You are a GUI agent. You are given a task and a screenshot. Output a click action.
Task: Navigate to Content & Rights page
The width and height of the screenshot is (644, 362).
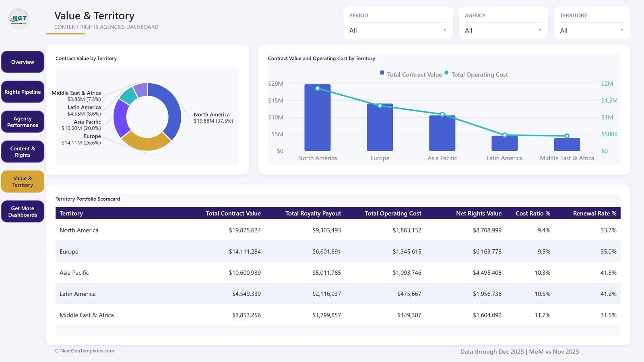tap(23, 152)
